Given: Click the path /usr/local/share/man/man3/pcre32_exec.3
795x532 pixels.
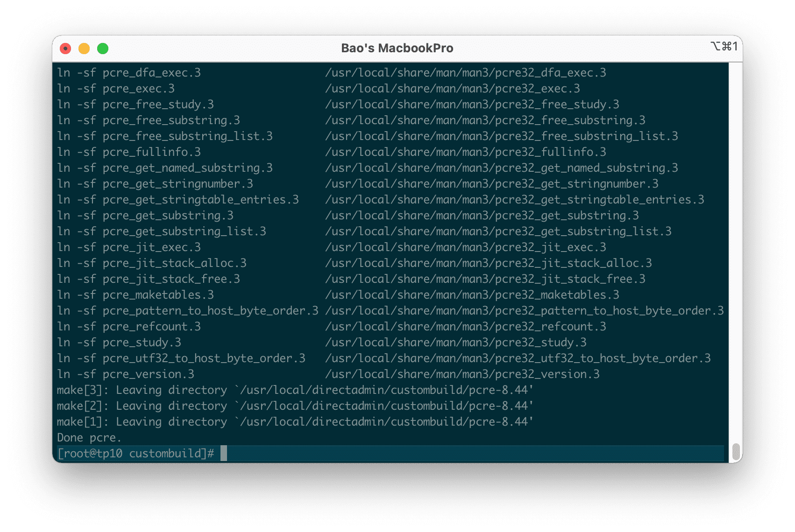Looking at the screenshot, I should click(x=453, y=88).
